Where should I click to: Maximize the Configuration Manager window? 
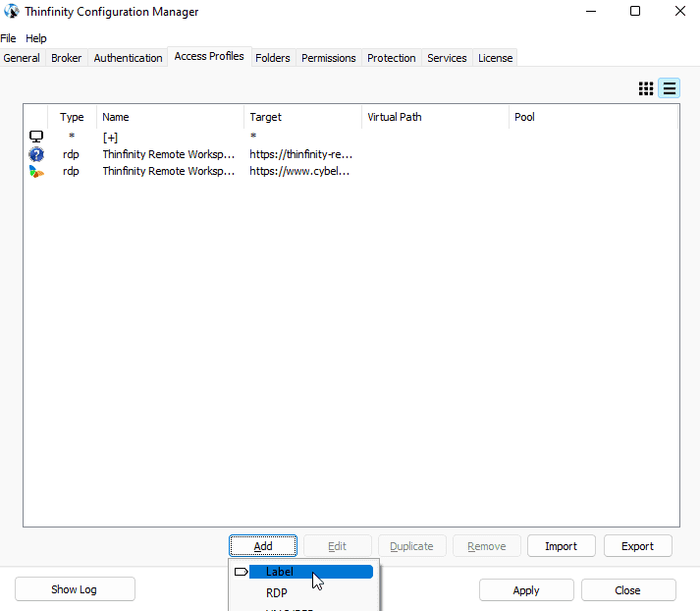pos(635,11)
